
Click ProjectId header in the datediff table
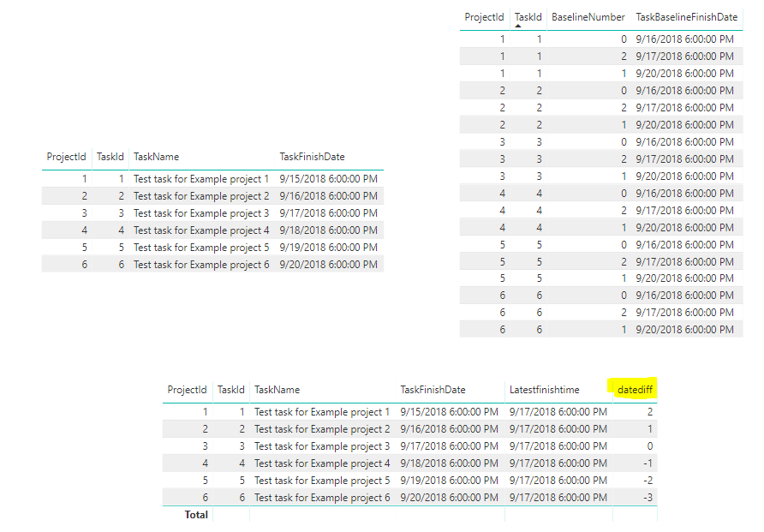(x=187, y=390)
